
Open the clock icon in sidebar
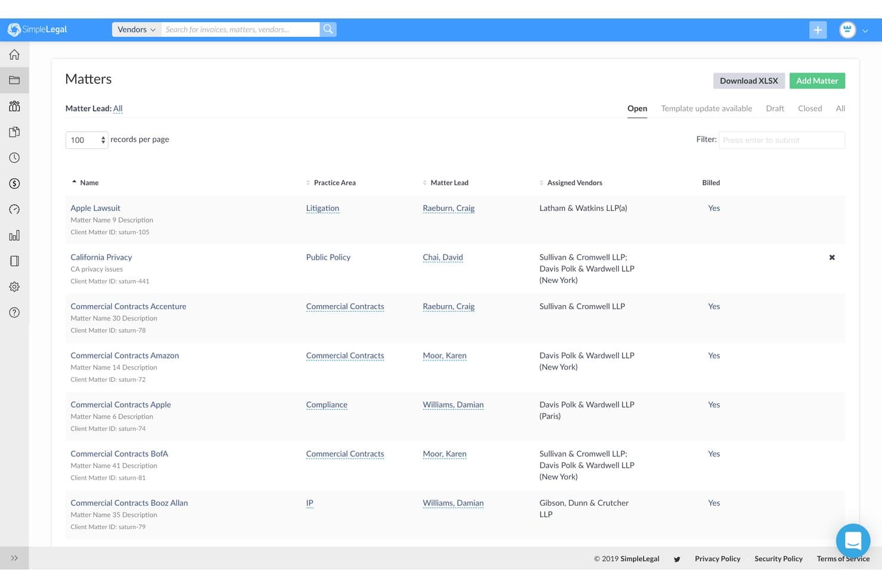(14, 158)
